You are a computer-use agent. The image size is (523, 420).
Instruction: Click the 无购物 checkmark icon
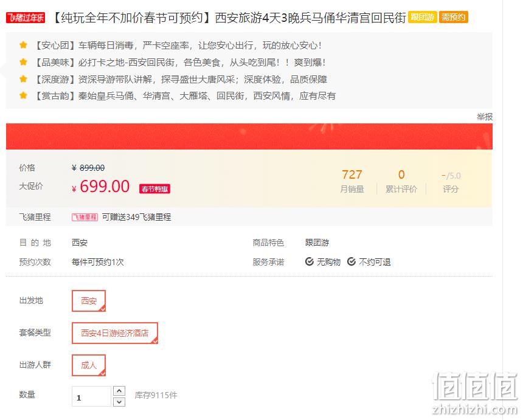309,262
